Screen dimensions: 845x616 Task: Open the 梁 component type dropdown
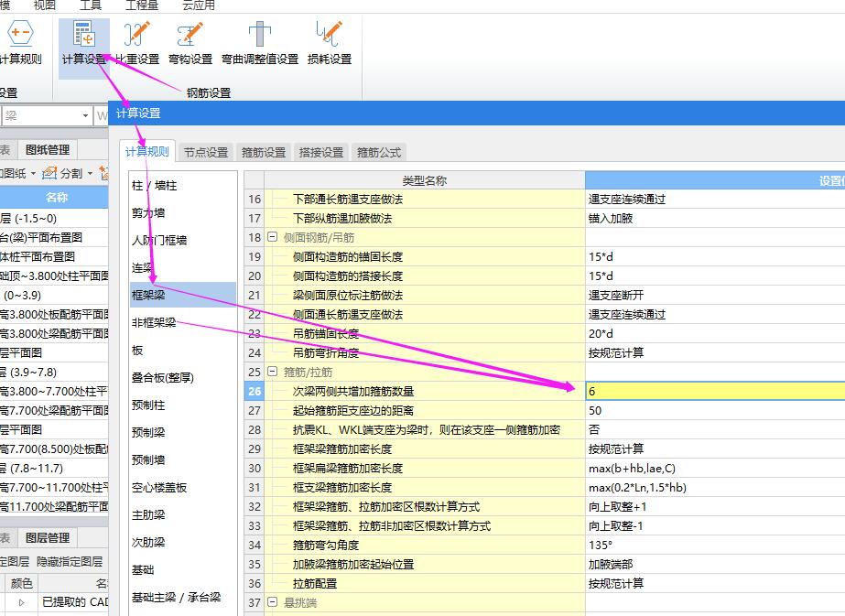pos(85,116)
